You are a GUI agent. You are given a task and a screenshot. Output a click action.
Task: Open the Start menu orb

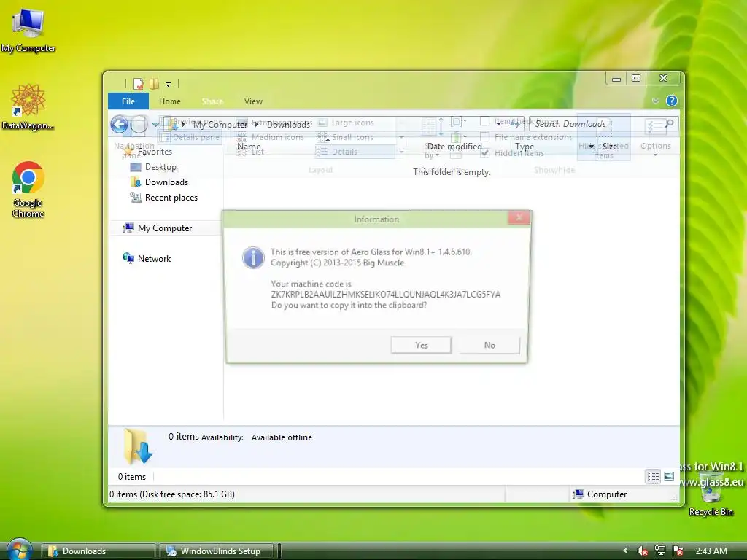20,550
